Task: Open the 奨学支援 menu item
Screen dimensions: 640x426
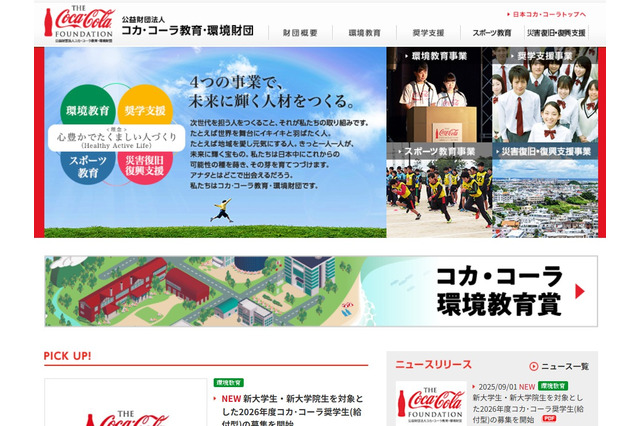Action: point(428,33)
